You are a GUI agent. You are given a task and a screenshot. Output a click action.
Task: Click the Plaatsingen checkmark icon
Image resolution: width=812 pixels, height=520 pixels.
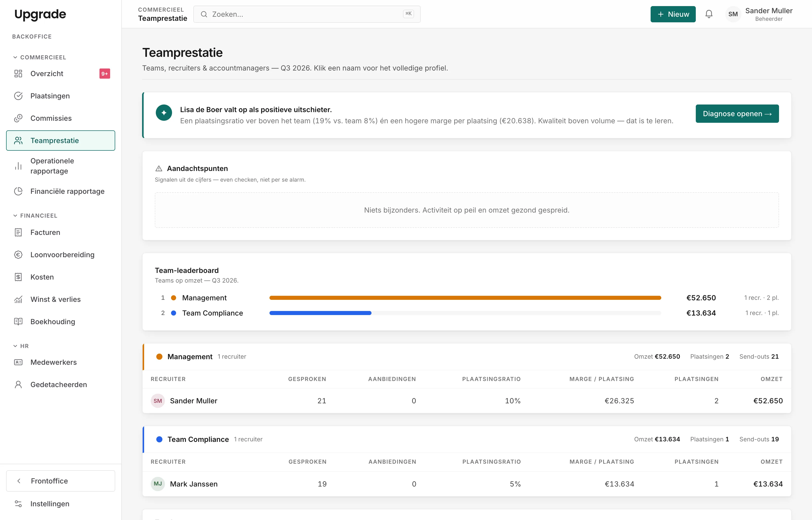(x=18, y=96)
